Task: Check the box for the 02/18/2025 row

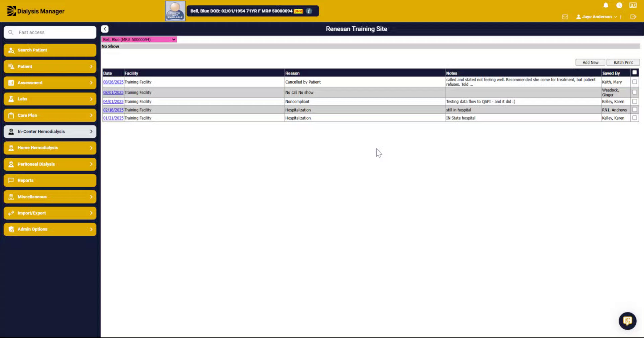Action: click(634, 110)
